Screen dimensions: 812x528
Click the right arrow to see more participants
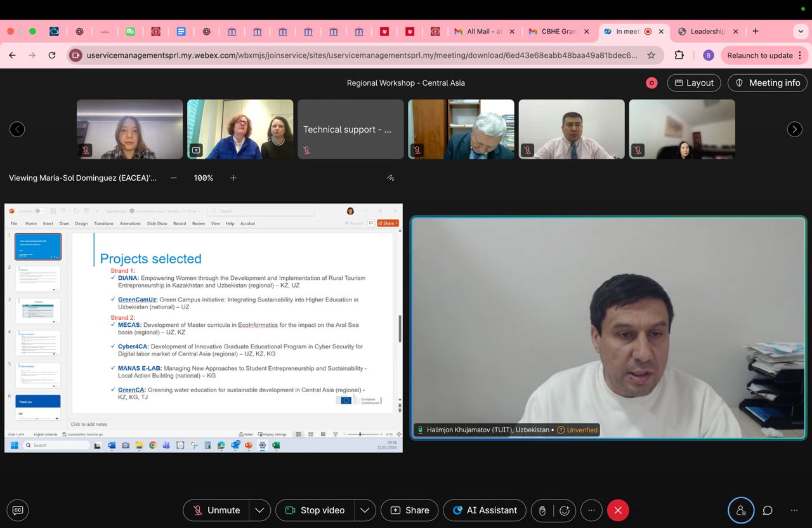click(794, 129)
